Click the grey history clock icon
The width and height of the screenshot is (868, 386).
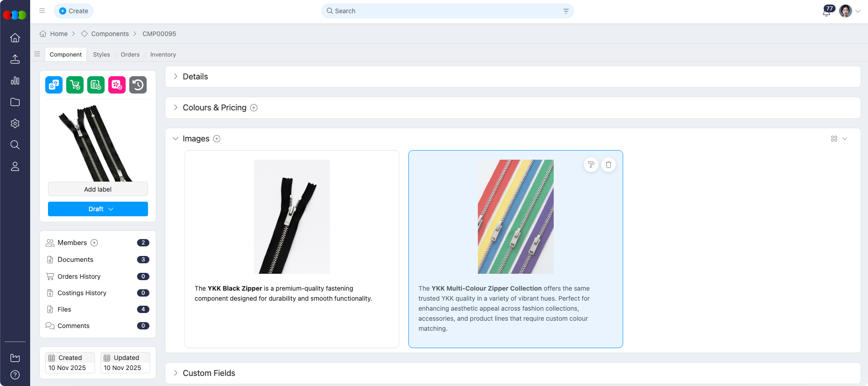138,85
